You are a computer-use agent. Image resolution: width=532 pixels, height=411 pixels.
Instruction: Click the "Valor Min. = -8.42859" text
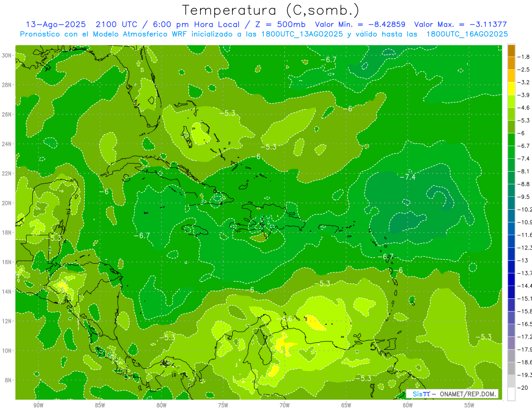360,24
